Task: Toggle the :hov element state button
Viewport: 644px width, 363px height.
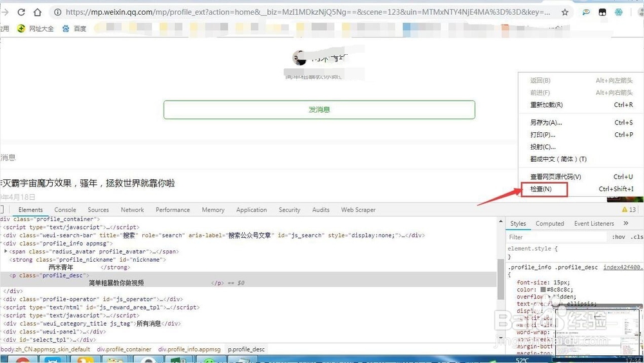Action: 618,237
